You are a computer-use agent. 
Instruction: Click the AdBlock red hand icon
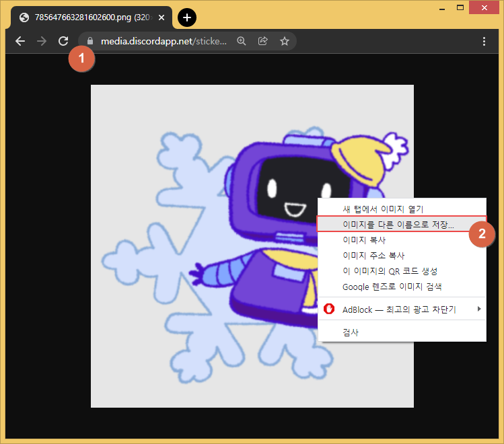(329, 309)
